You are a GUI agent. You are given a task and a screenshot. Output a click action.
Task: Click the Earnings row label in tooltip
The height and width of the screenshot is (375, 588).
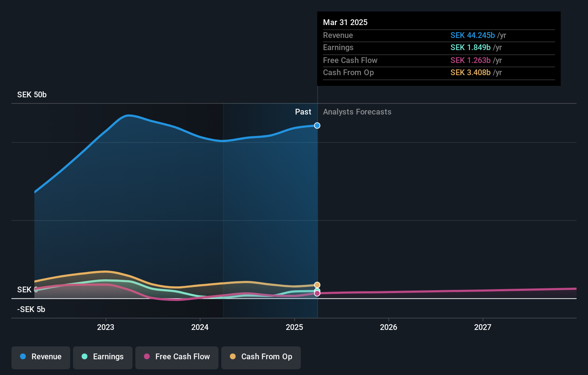point(338,48)
